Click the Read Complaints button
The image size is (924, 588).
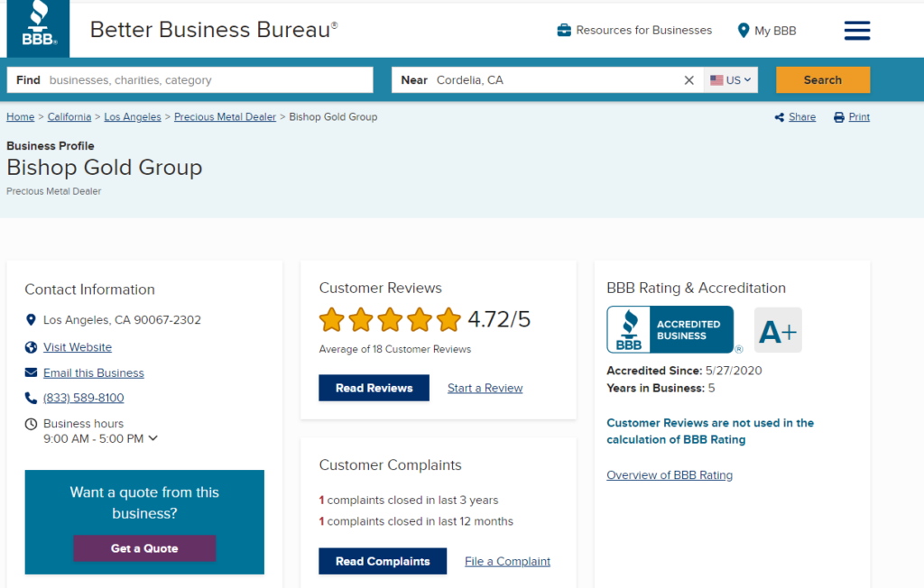point(383,561)
